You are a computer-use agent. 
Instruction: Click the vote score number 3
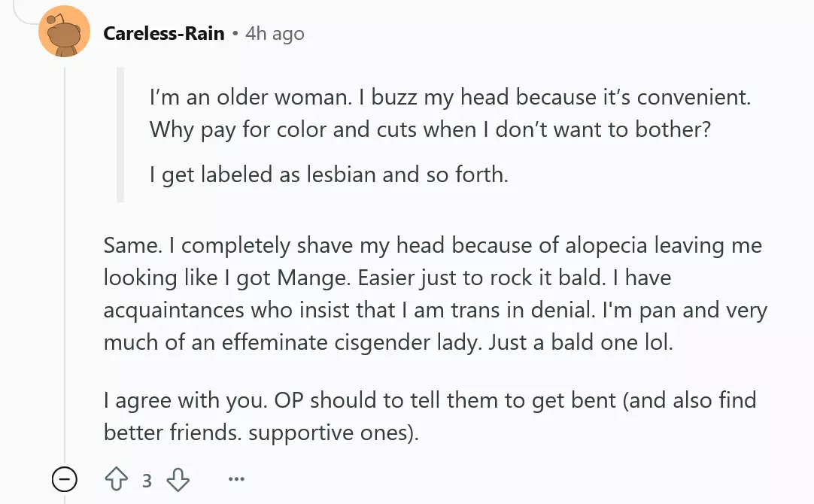click(x=147, y=480)
